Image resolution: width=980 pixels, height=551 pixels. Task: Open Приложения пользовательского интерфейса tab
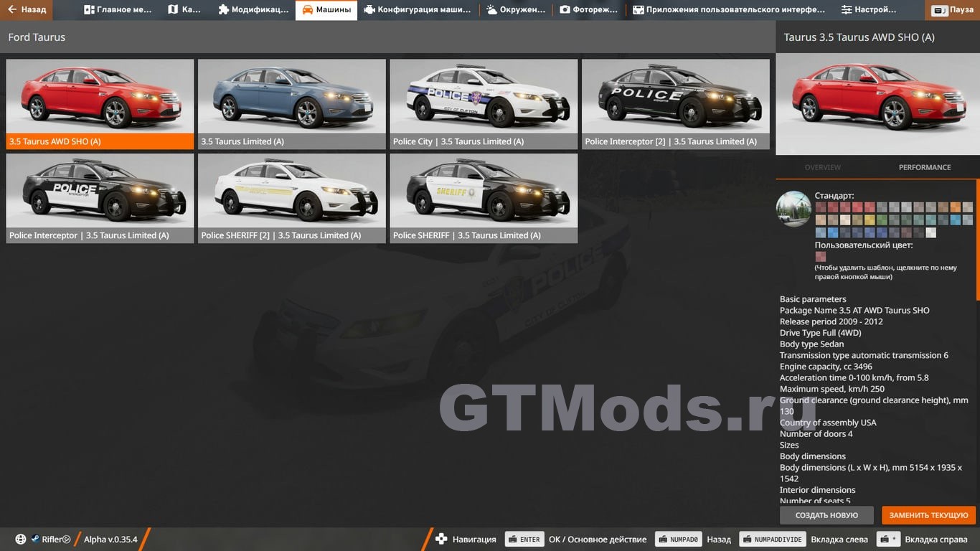tap(729, 10)
